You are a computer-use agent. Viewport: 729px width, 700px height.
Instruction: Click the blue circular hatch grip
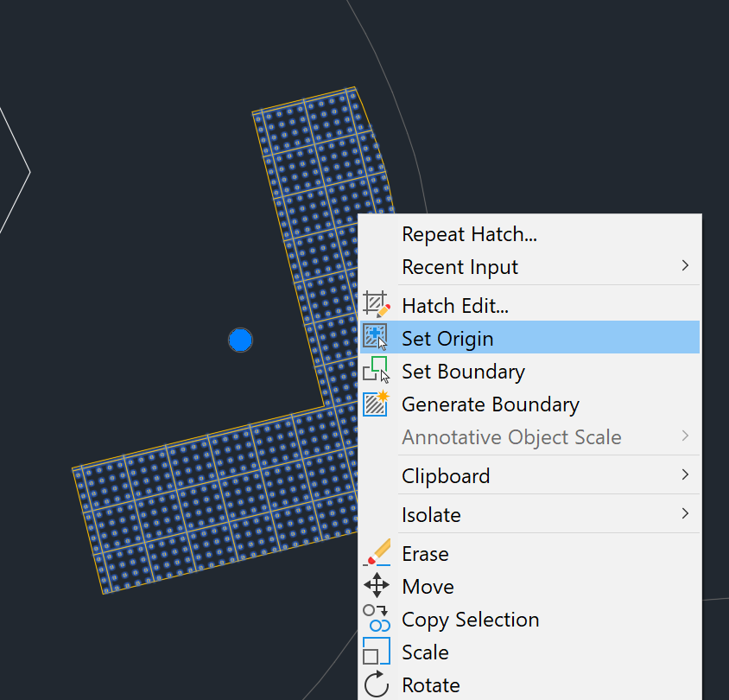[240, 340]
